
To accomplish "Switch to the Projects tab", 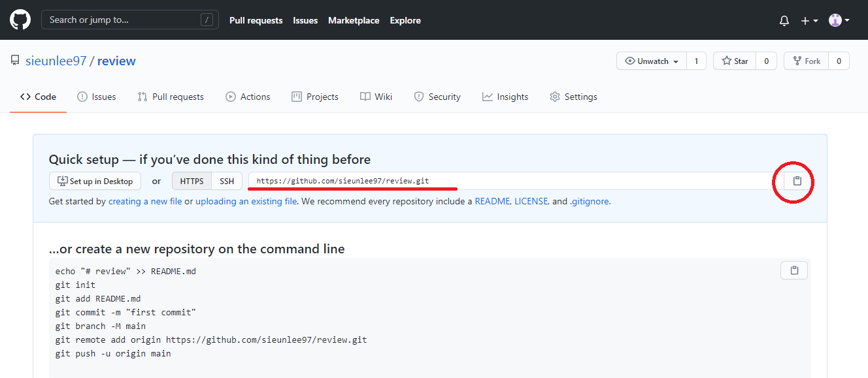I will coord(315,97).
